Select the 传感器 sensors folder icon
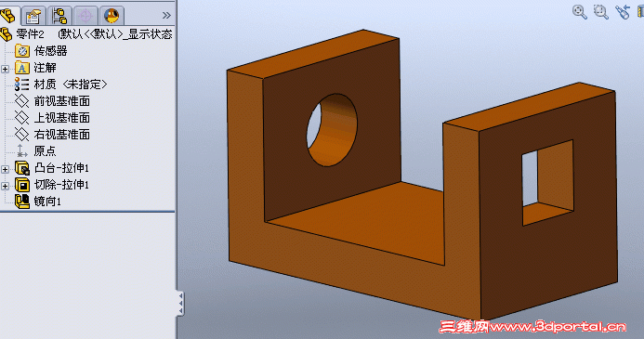 pyautogui.click(x=22, y=51)
